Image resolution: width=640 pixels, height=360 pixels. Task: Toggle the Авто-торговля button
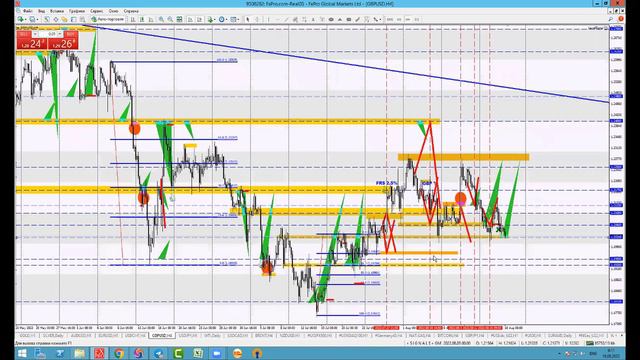point(107,19)
